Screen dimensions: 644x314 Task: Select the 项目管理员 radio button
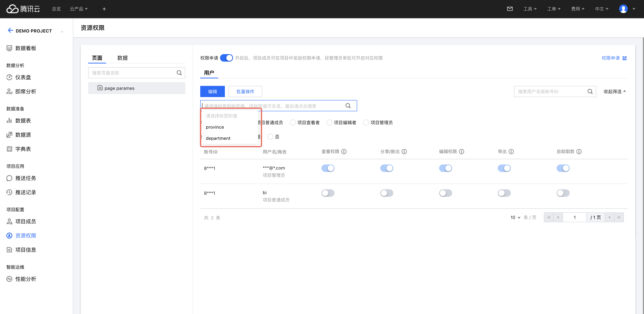pos(366,122)
